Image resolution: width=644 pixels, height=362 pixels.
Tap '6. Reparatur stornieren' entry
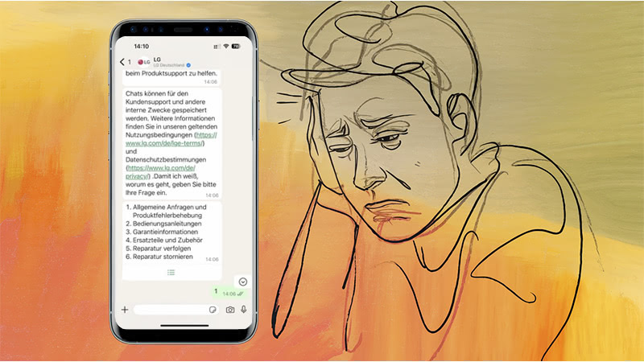(159, 257)
